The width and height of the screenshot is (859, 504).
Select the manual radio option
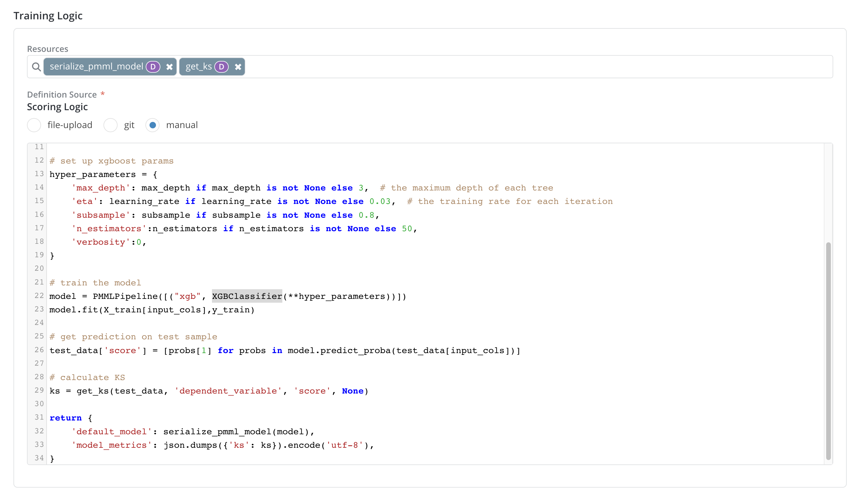pyautogui.click(x=152, y=125)
